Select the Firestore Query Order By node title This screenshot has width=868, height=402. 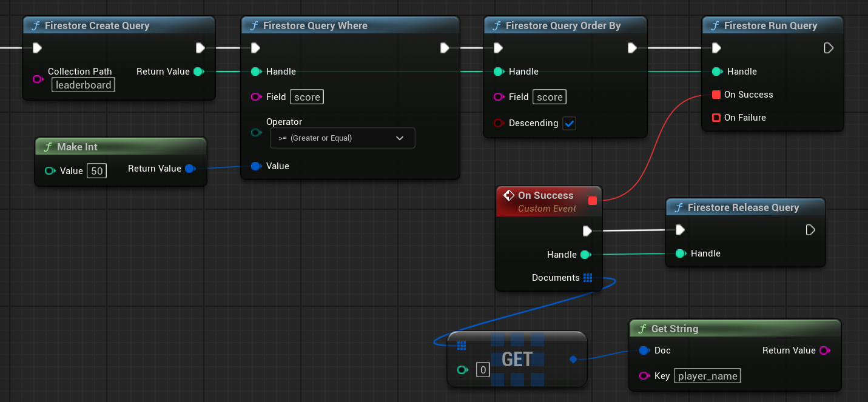563,25
